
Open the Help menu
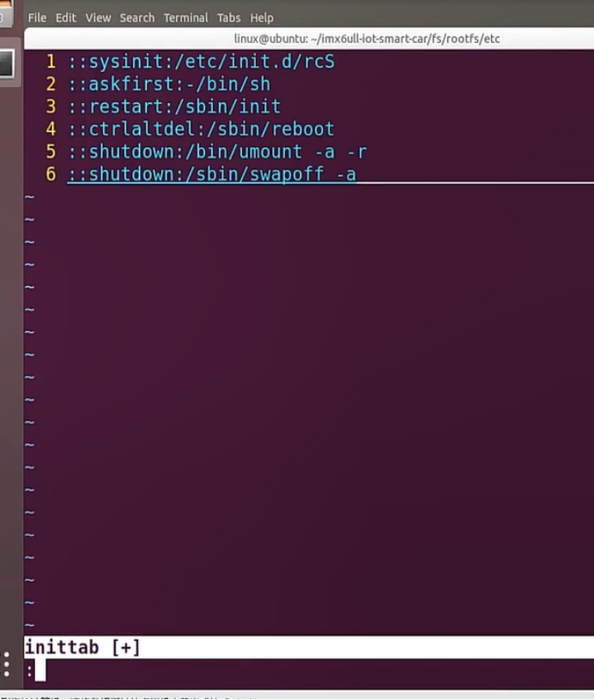261,17
